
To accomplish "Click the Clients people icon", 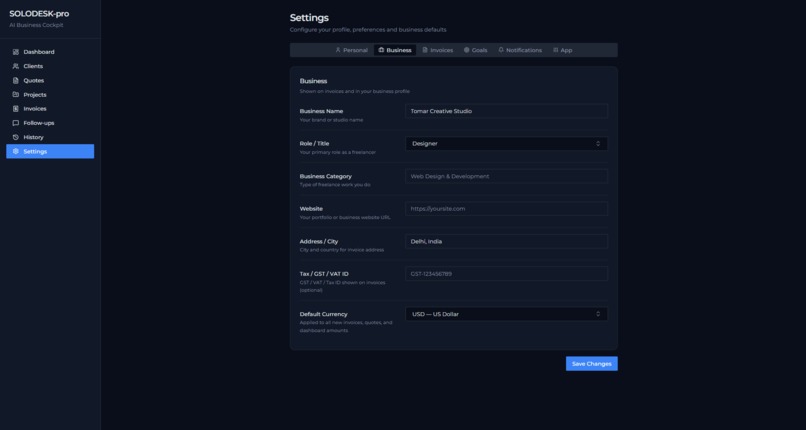I will (x=15, y=66).
